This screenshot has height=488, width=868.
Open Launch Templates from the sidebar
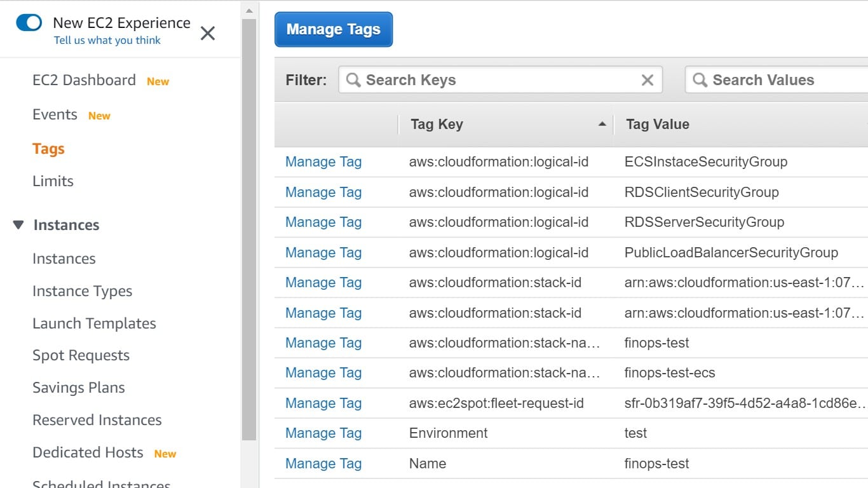(94, 323)
